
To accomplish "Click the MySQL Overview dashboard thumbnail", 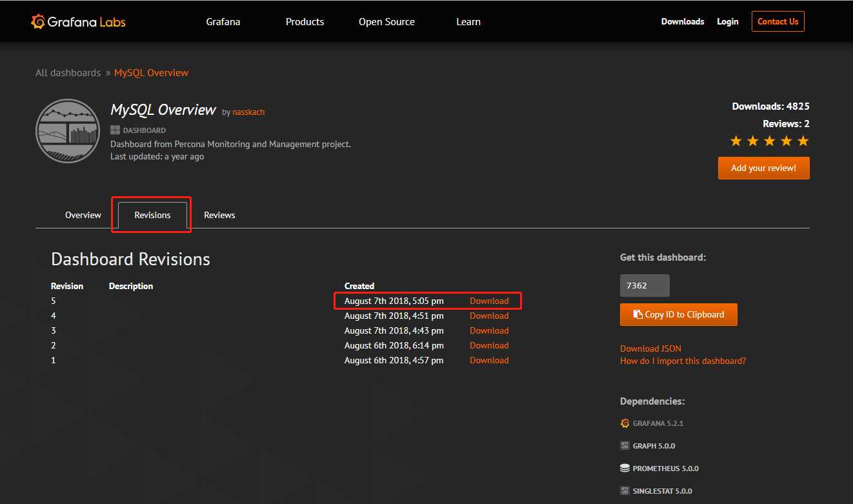I will (x=68, y=131).
